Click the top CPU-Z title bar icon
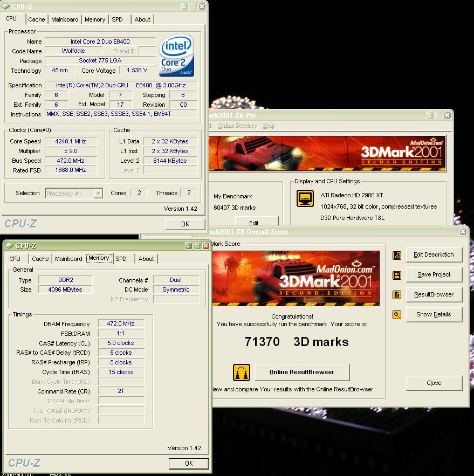This screenshot has width=474, height=476. (6, 6)
